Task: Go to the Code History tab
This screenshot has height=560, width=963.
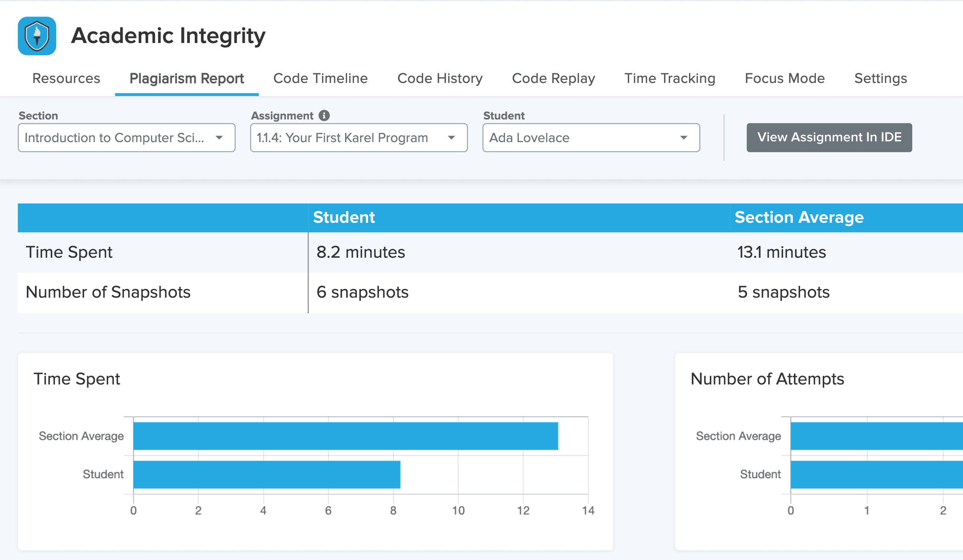Action: tap(440, 78)
